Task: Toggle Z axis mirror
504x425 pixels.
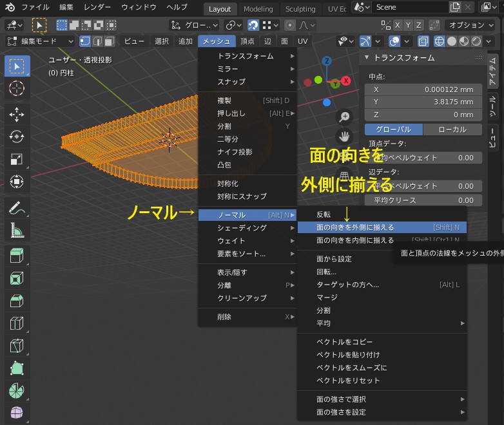Action: [x=419, y=25]
